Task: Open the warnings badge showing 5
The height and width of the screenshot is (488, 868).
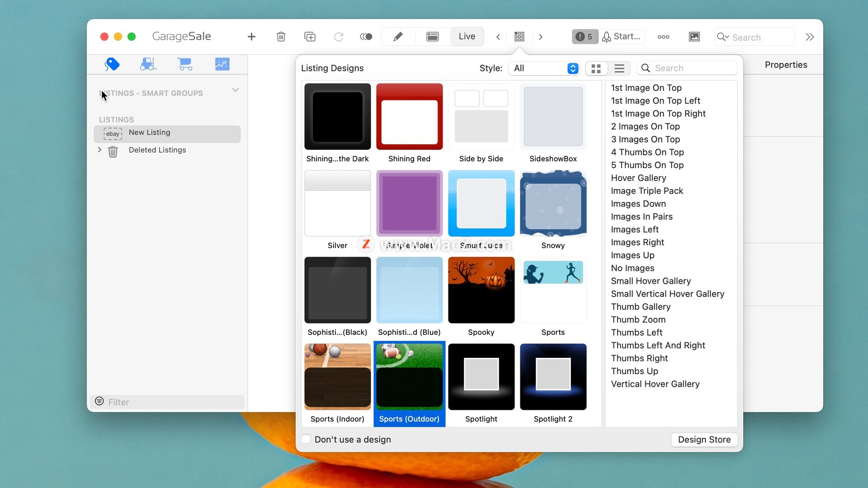Action: tap(585, 37)
